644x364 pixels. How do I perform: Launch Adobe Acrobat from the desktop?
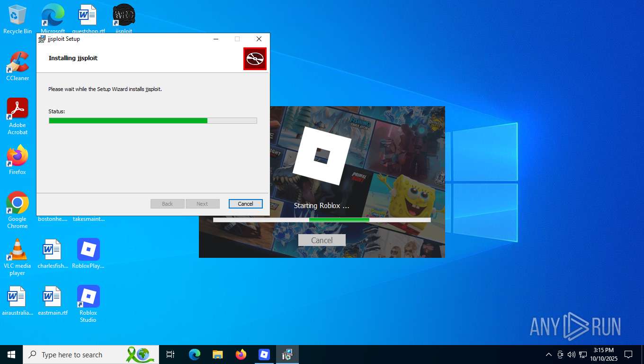[x=18, y=116]
